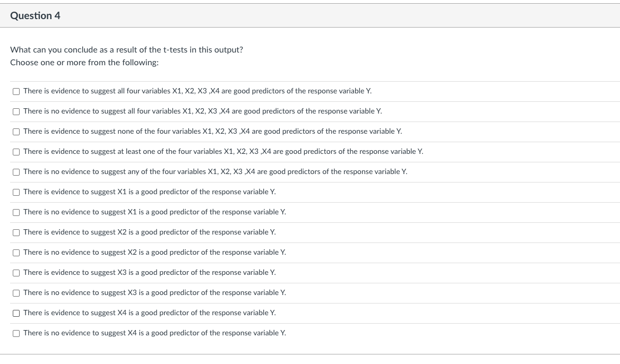Viewport: 620px width, 364px height.
Task: Click the Question 4 header
Action: pos(35,15)
